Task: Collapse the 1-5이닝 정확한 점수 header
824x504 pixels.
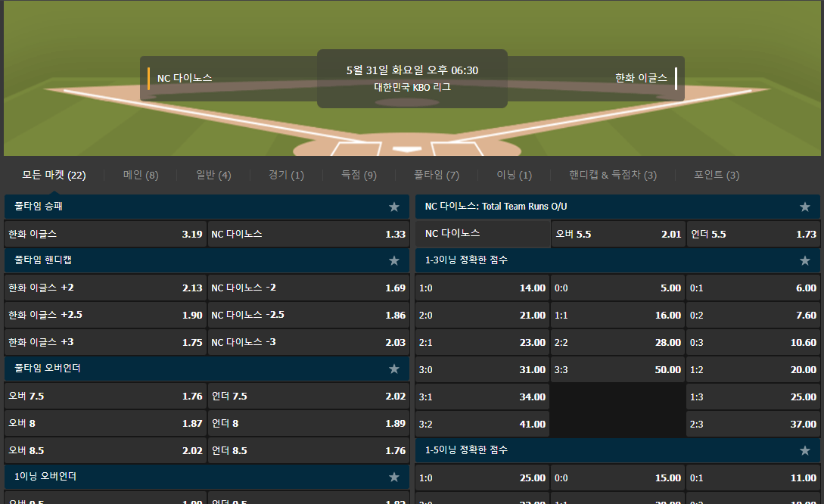Action: point(617,450)
